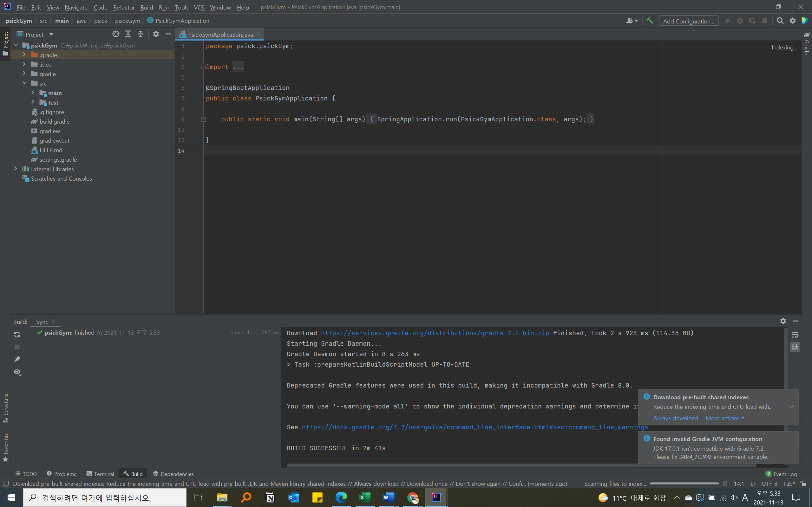
Task: Click Expand All icon in Project panel
Action: click(128, 34)
